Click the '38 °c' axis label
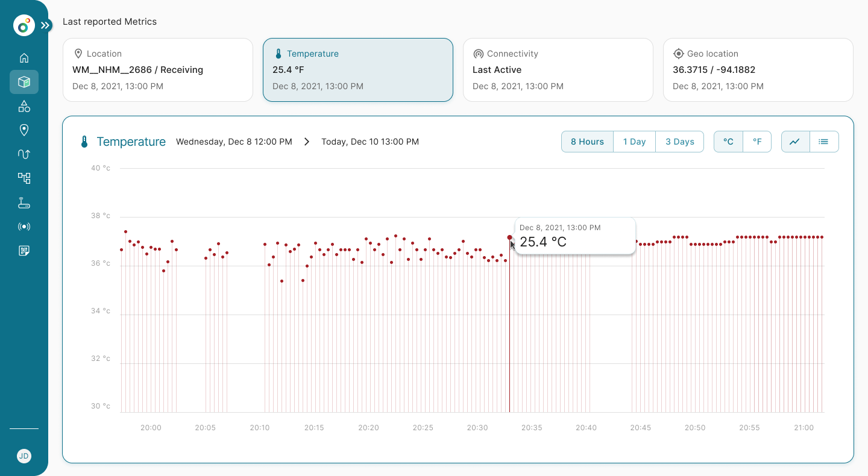 tap(101, 216)
